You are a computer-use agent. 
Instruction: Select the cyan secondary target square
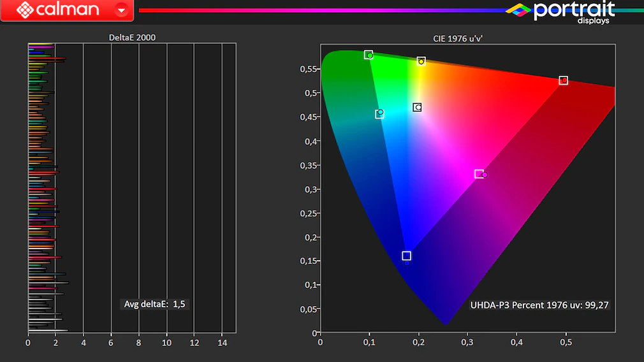[379, 114]
